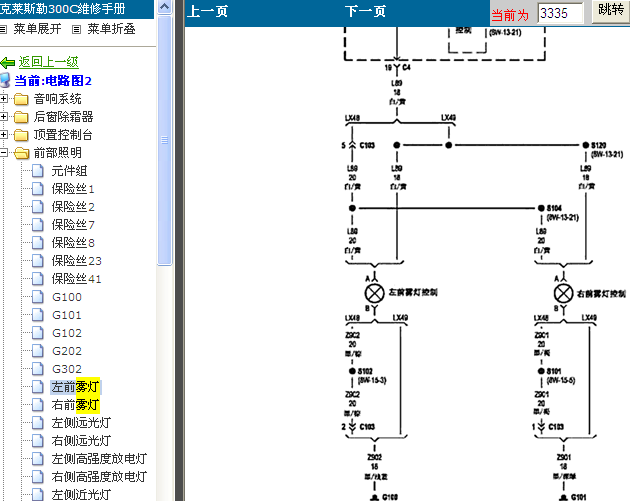The width and height of the screenshot is (630, 501).
Task: Open the 左侧近光灯 entry
Action: pos(81,495)
